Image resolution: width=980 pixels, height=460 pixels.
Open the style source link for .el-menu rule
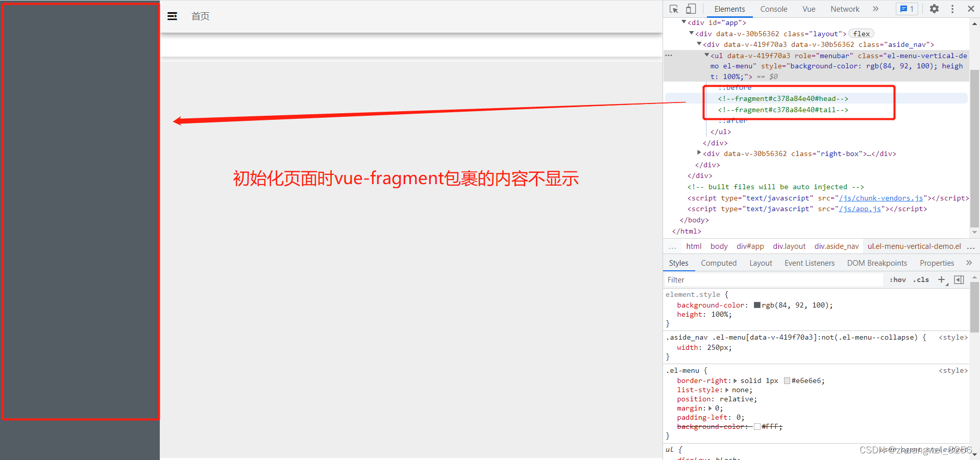pos(953,370)
